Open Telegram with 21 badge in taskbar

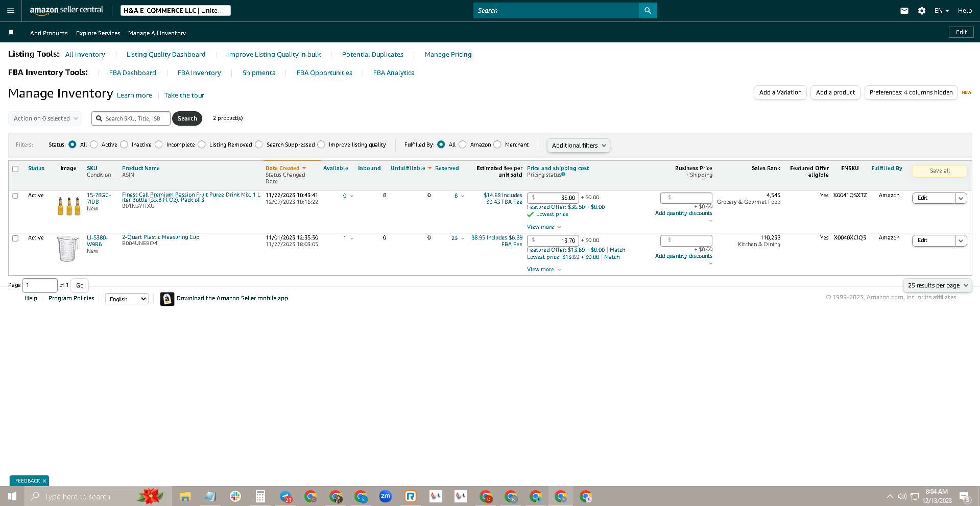286,496
